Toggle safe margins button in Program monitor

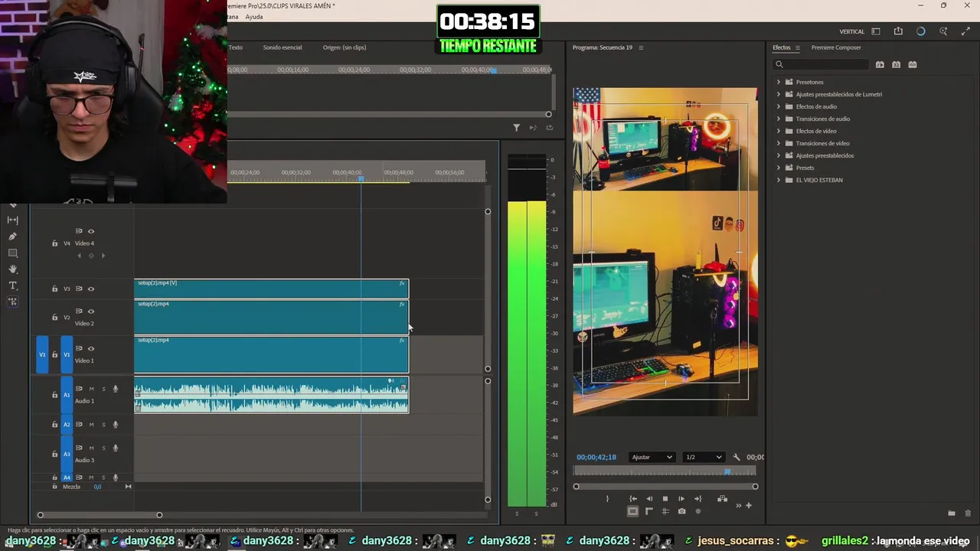632,511
